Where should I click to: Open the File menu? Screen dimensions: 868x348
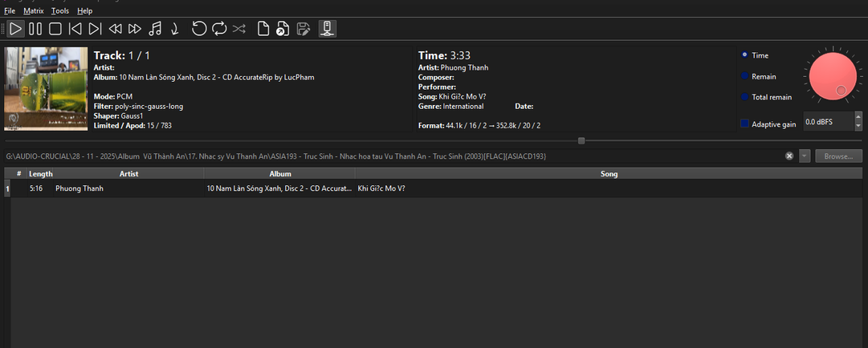click(x=10, y=10)
